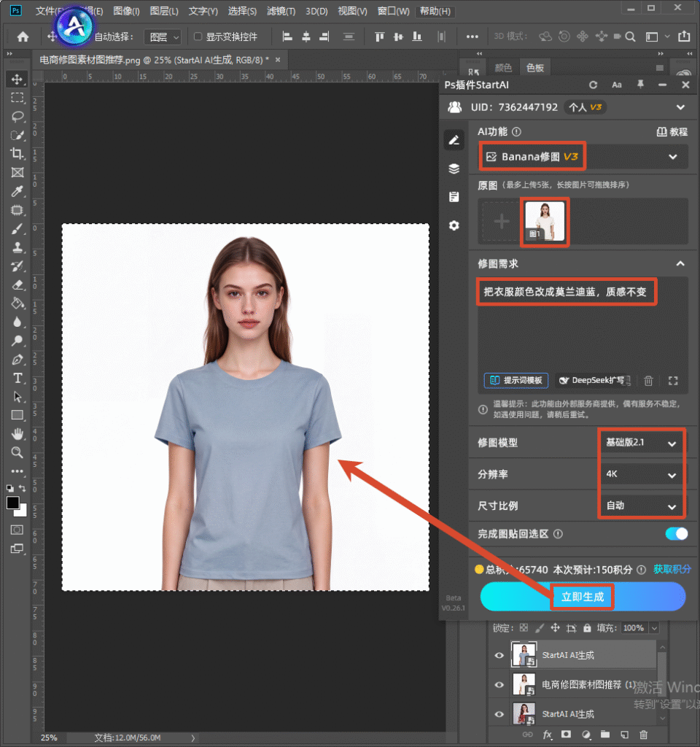
Task: Pick the Clone Stamp tool
Action: pos(17,247)
